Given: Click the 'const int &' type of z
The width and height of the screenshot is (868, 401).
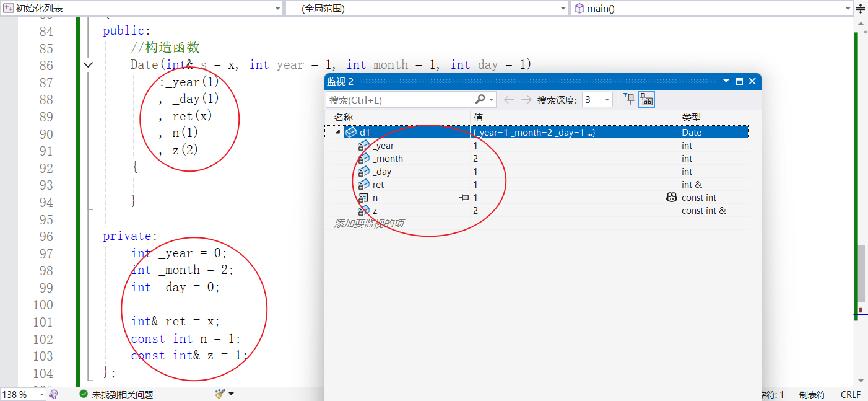Looking at the screenshot, I should pos(704,211).
